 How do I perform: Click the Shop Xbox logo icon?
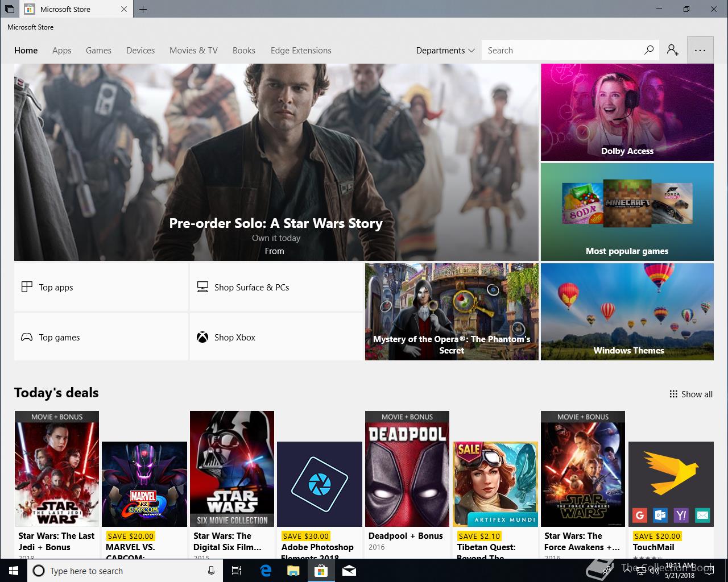click(202, 337)
